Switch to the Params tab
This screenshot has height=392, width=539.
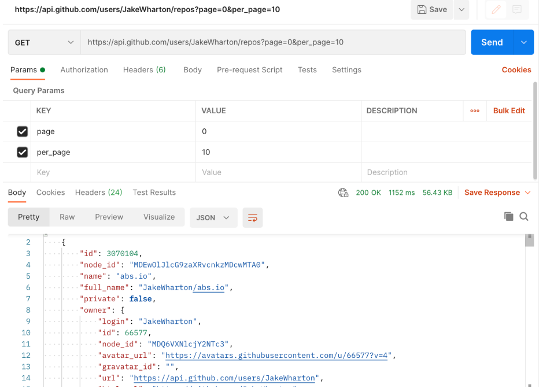click(28, 70)
